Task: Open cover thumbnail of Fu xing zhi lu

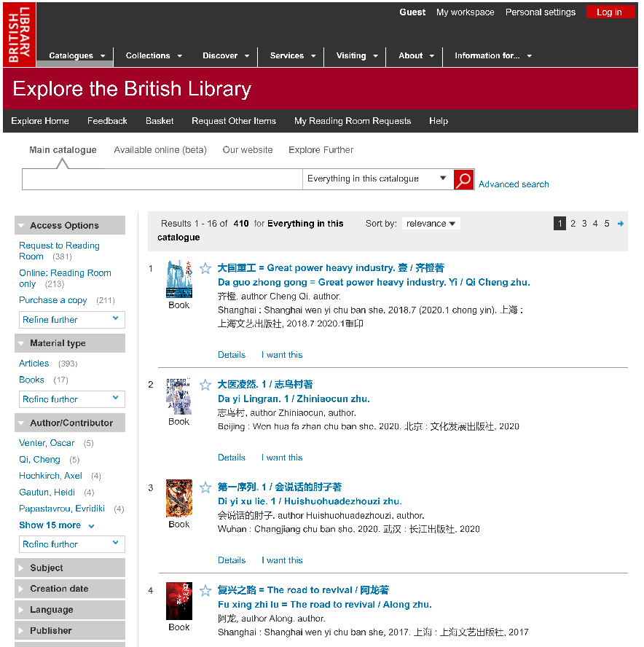Action: (x=179, y=601)
